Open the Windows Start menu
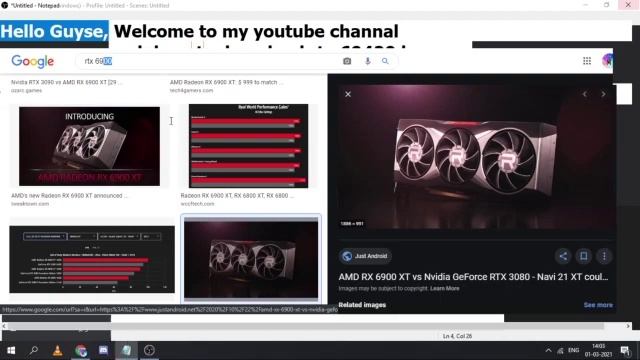Screen dimensions: 640x360 pos(11,350)
